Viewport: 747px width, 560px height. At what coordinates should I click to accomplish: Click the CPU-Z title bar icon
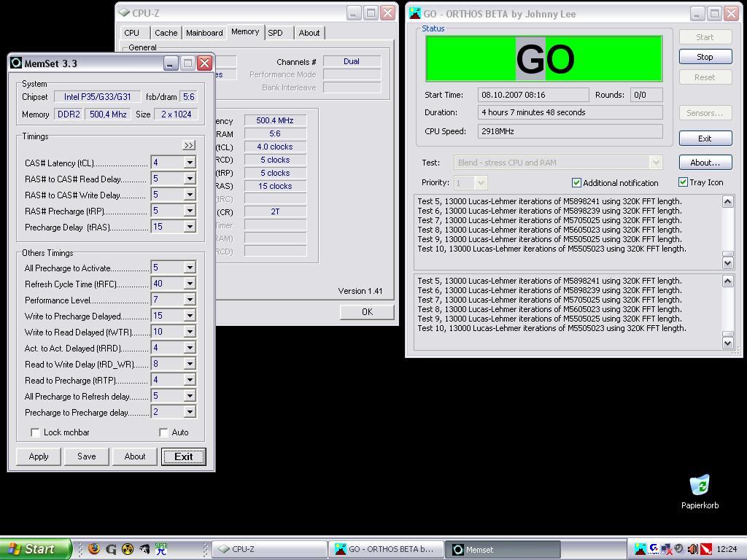pos(124,13)
